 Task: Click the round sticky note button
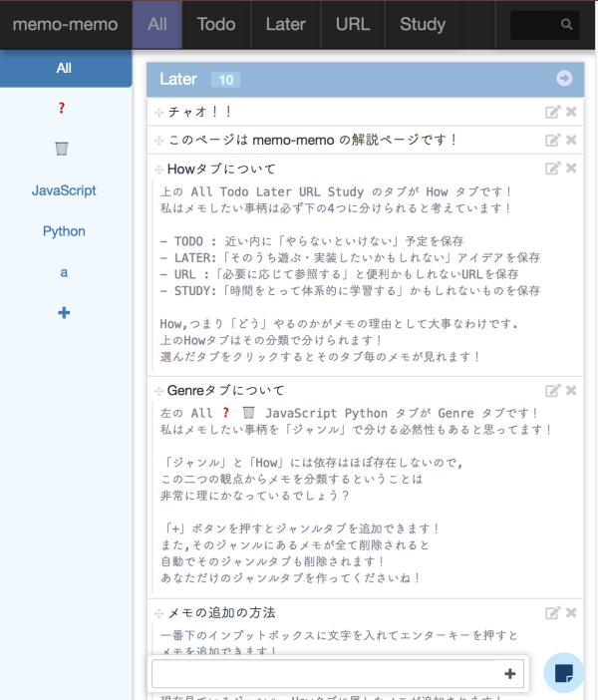click(x=564, y=673)
